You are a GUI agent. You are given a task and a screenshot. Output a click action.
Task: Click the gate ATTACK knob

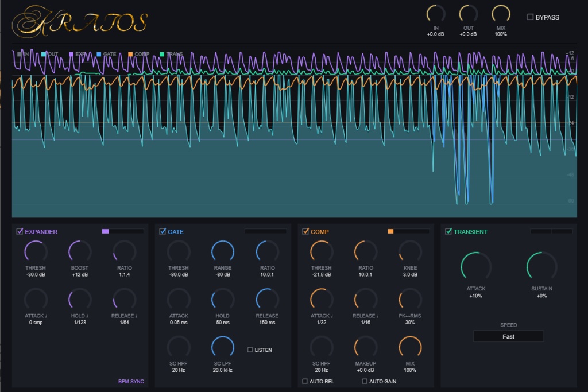[x=179, y=300]
